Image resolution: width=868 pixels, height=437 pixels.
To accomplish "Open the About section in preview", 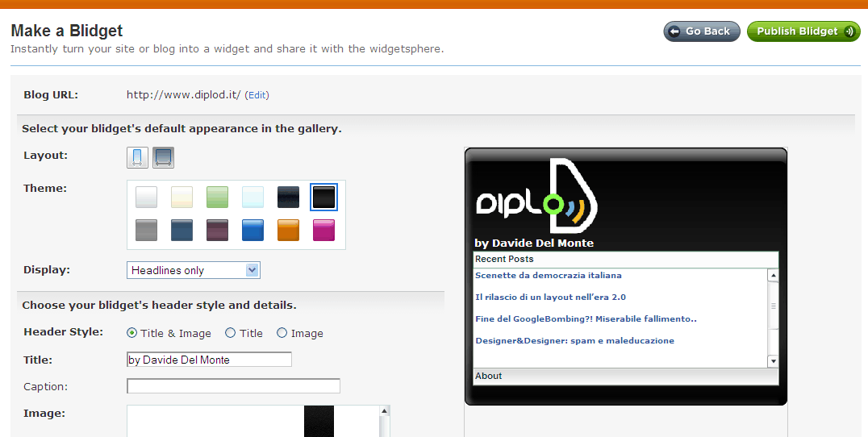I will point(625,377).
